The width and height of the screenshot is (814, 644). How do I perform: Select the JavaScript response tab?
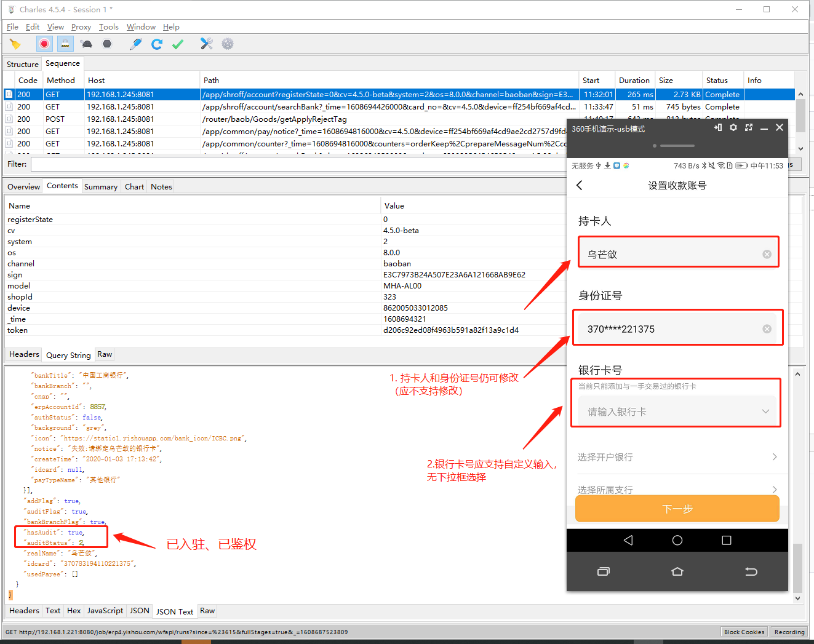click(105, 611)
